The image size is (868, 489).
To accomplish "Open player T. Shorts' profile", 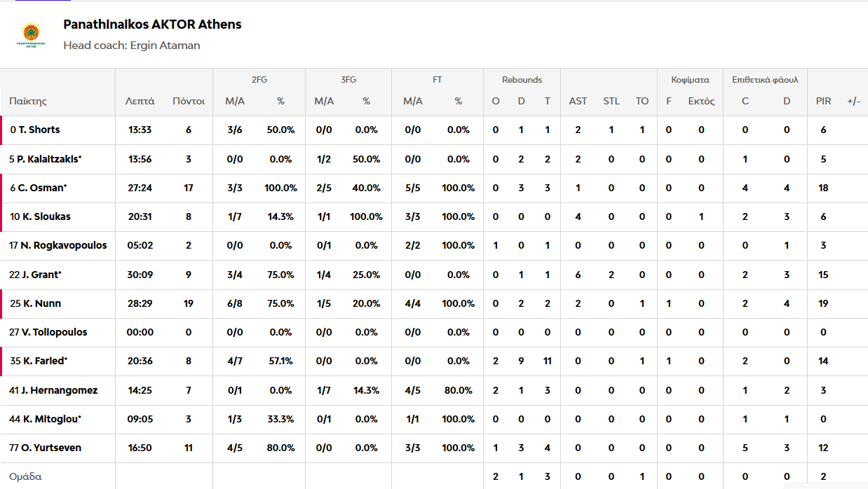I will pyautogui.click(x=39, y=130).
